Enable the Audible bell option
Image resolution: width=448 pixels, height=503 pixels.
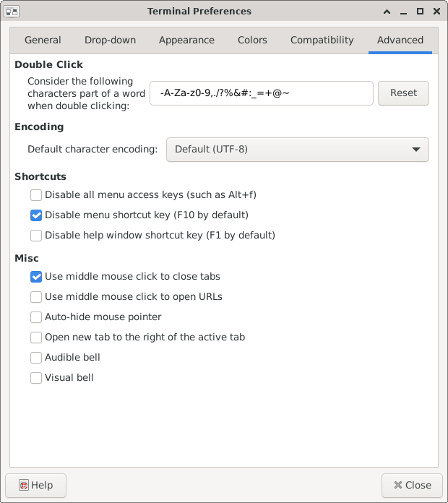[36, 358]
